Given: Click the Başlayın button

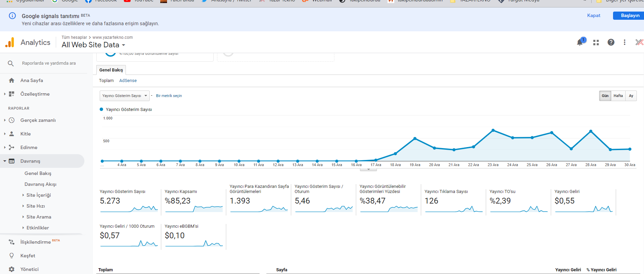Looking at the screenshot, I should pos(630,16).
